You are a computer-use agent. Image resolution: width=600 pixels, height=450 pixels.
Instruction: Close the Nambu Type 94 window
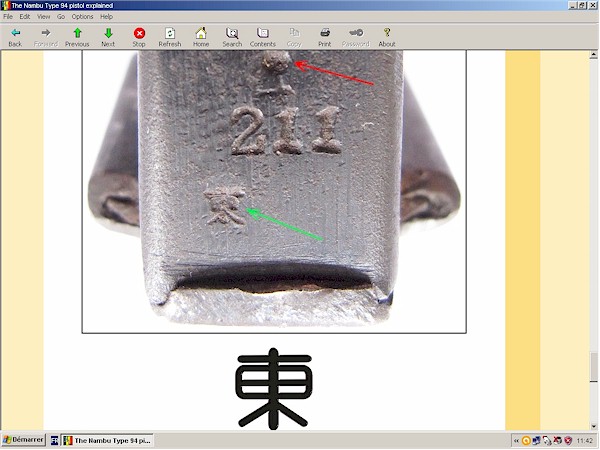point(592,5)
